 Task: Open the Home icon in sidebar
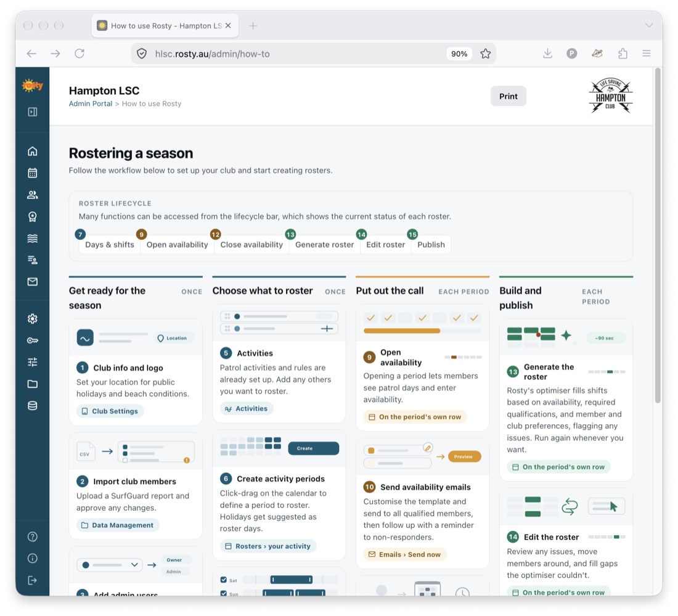click(x=33, y=151)
